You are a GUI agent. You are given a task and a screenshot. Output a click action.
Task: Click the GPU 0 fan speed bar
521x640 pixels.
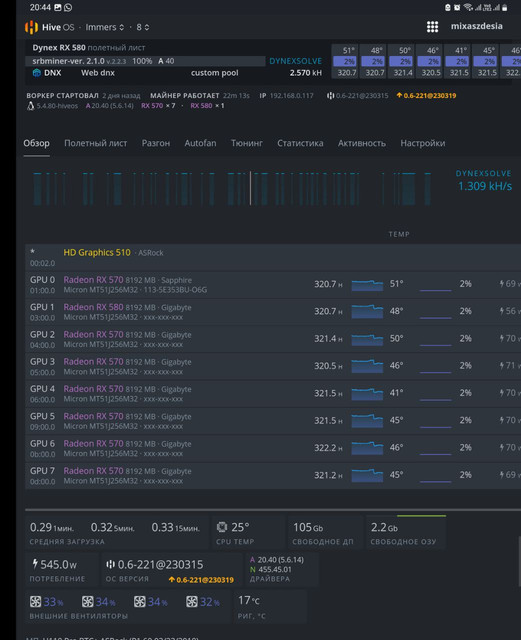click(x=435, y=290)
